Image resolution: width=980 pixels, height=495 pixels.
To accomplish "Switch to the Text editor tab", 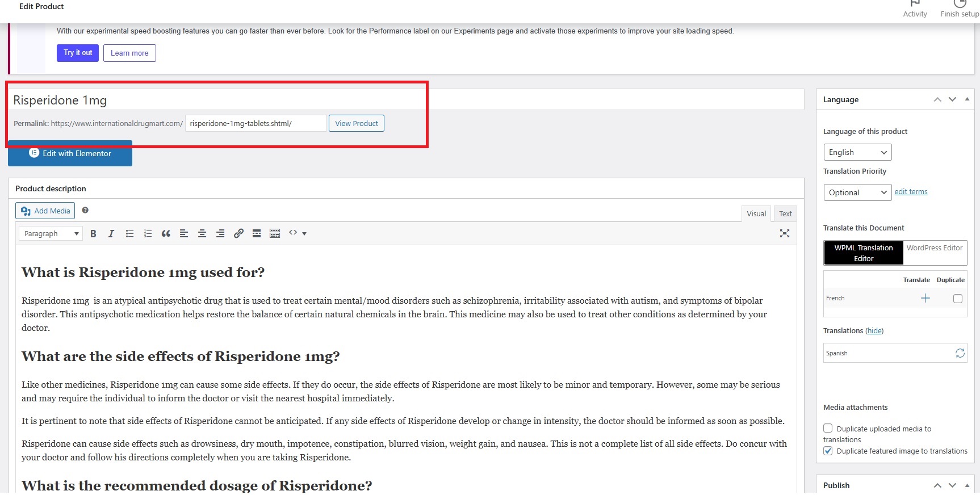I will tap(785, 213).
